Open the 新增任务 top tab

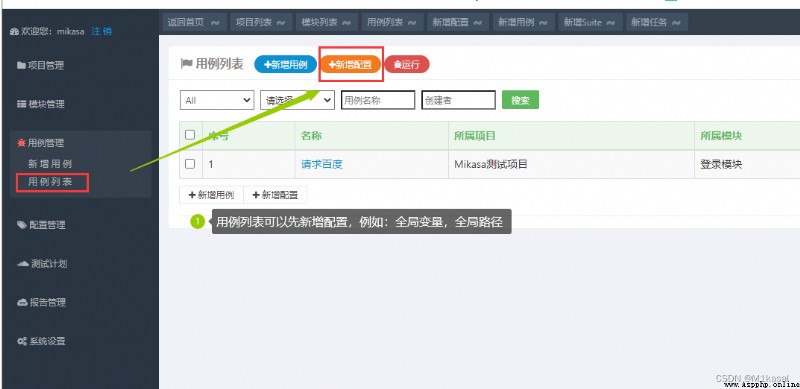tap(656, 22)
